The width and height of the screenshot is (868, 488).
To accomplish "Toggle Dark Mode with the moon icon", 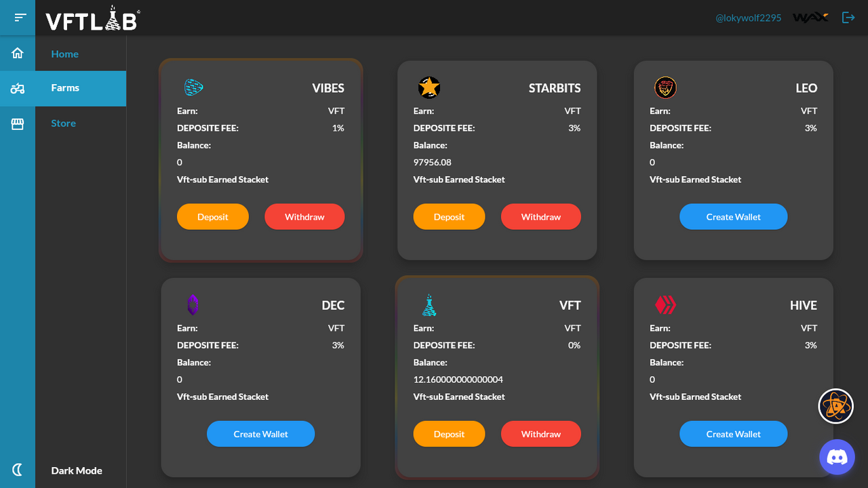I will click(18, 469).
